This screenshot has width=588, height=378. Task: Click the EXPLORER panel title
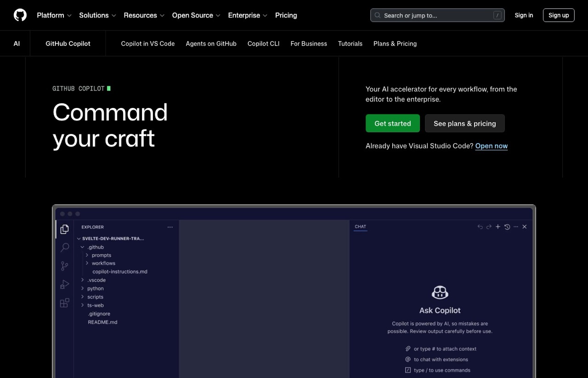coord(93,227)
